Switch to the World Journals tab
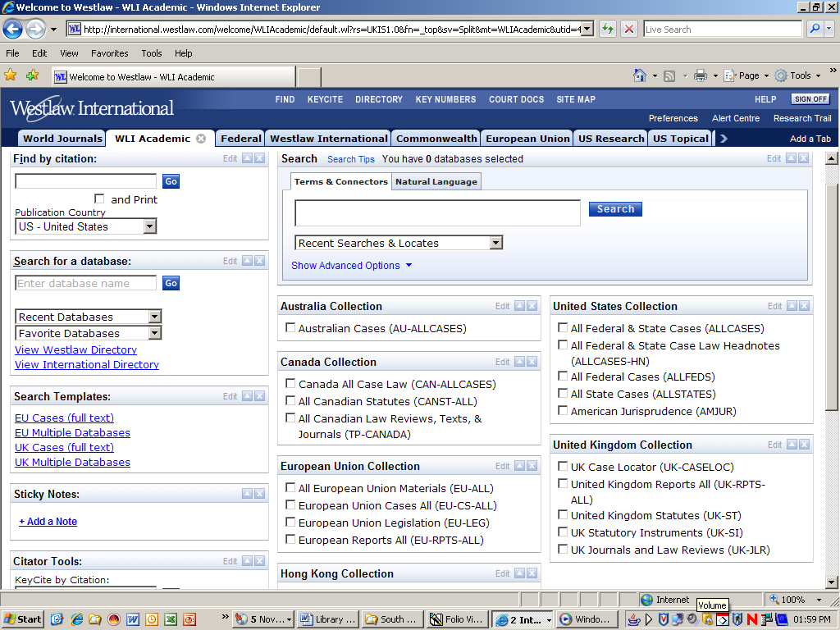The image size is (840, 630). tap(62, 138)
